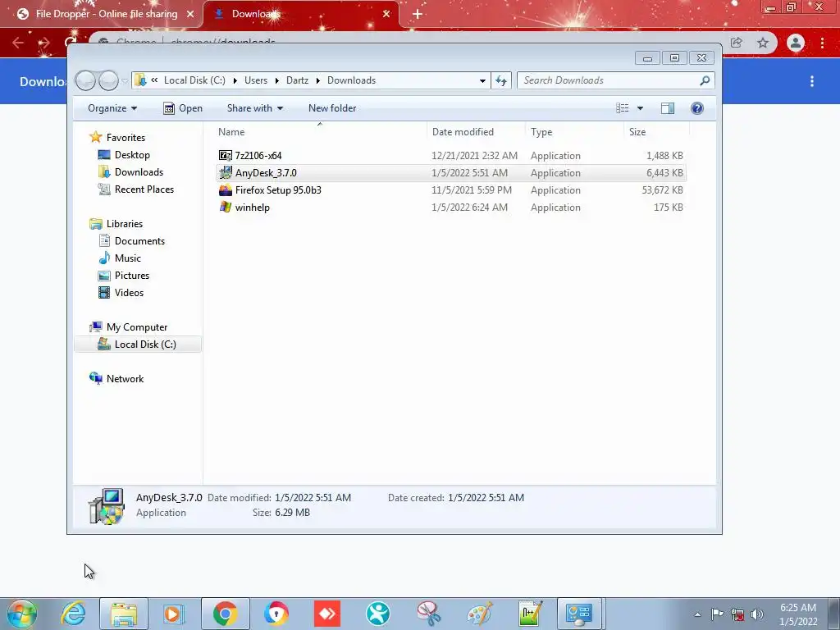
Task: Switch to Google Chrome on taskbar
Action: 225,614
